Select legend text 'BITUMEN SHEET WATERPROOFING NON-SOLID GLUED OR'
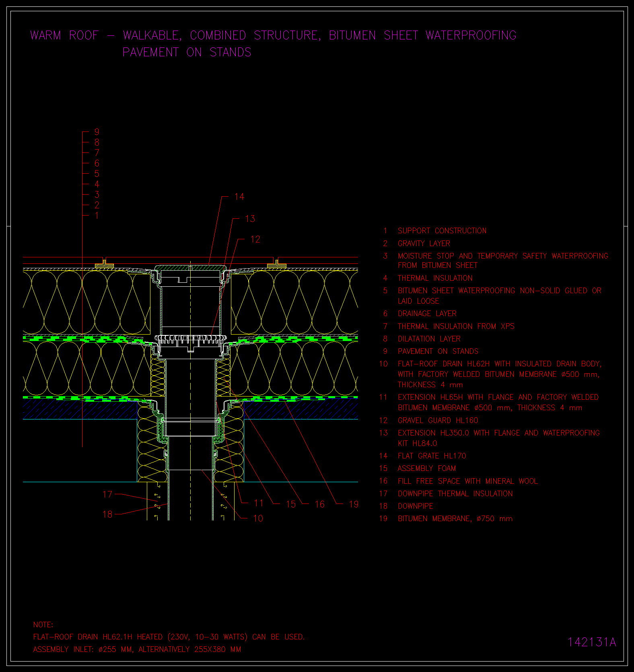The height and width of the screenshot is (672, 634). click(500, 291)
